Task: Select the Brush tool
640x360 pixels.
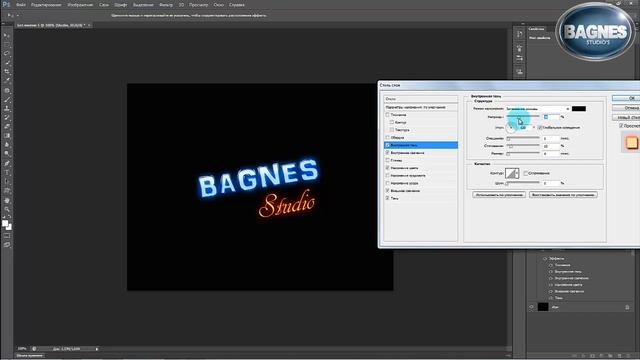Action: point(7,100)
